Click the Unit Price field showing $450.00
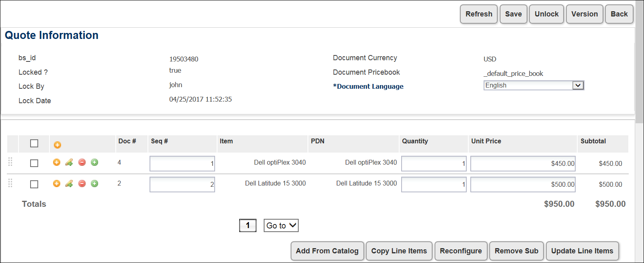644x263 pixels. [x=523, y=164]
